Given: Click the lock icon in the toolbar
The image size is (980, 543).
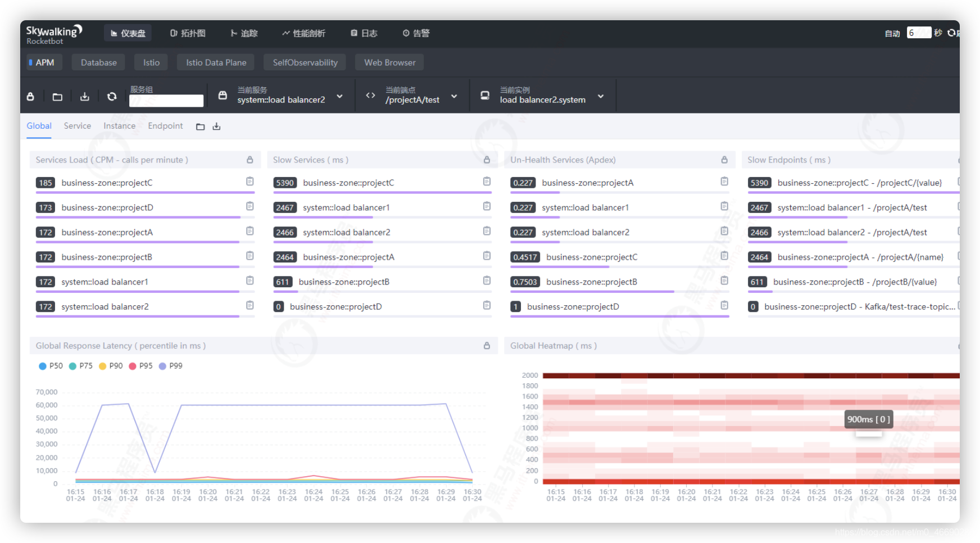Looking at the screenshot, I should (x=30, y=97).
